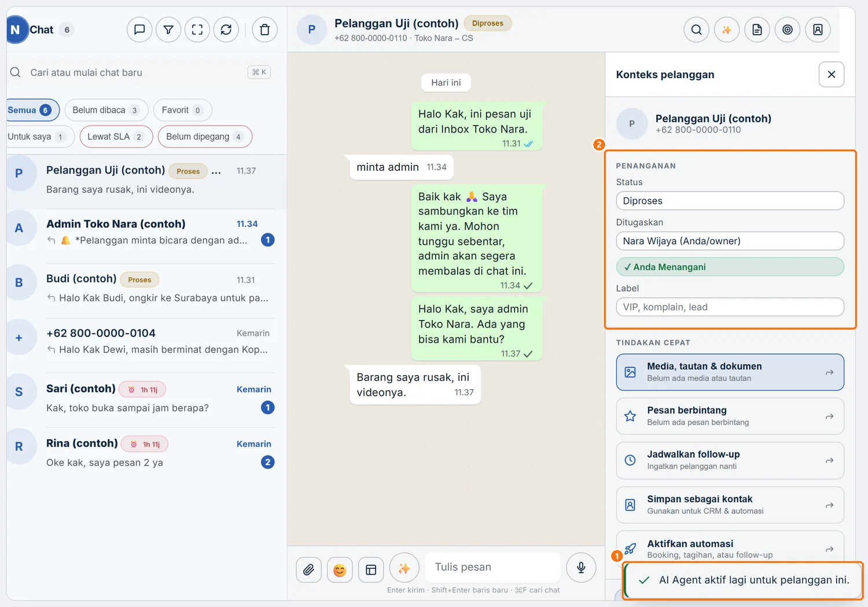This screenshot has width=868, height=607.
Task: Select the Belum dipegang filter tab
Action: click(205, 137)
